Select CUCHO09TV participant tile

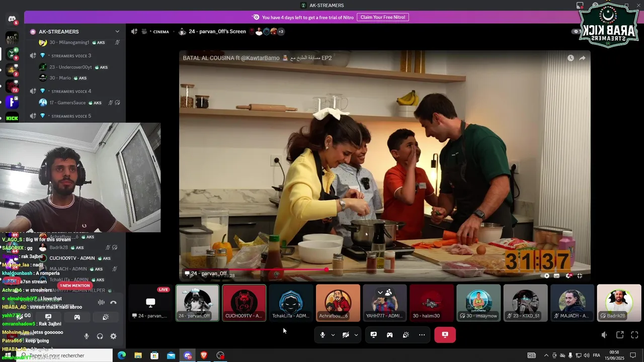pyautogui.click(x=244, y=303)
